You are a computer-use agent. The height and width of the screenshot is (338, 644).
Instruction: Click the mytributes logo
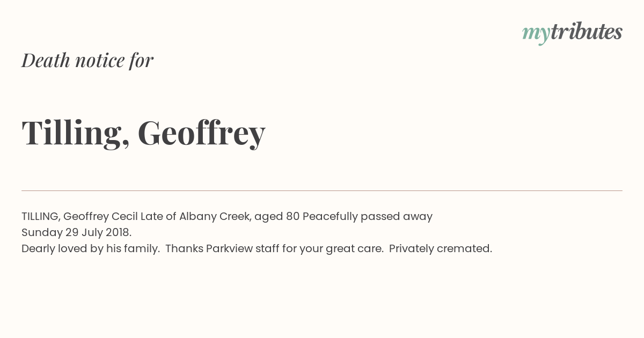pos(572,33)
